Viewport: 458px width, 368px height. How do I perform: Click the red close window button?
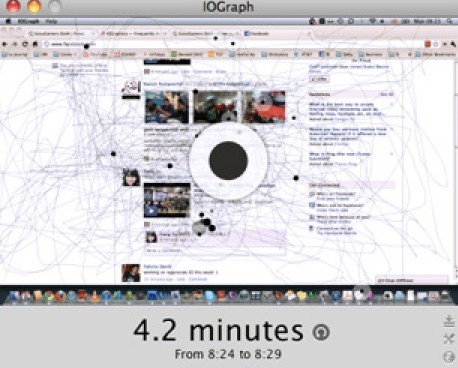[x=13, y=6]
